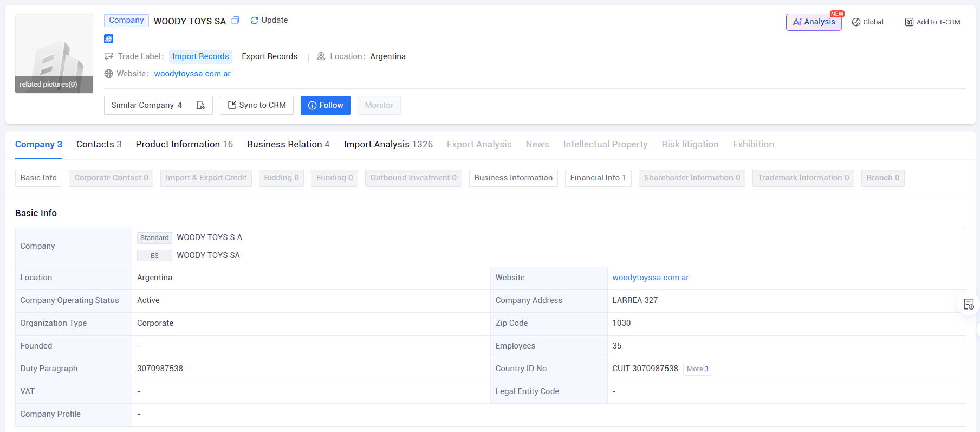Add company to T-CRM
Screen dimensions: 980x432
tap(932, 22)
